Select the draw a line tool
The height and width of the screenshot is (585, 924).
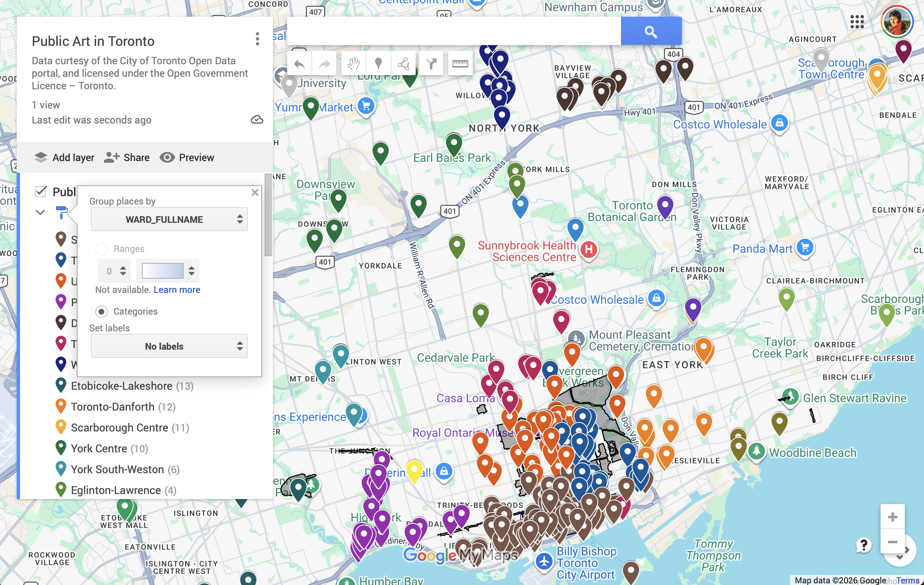(x=404, y=64)
